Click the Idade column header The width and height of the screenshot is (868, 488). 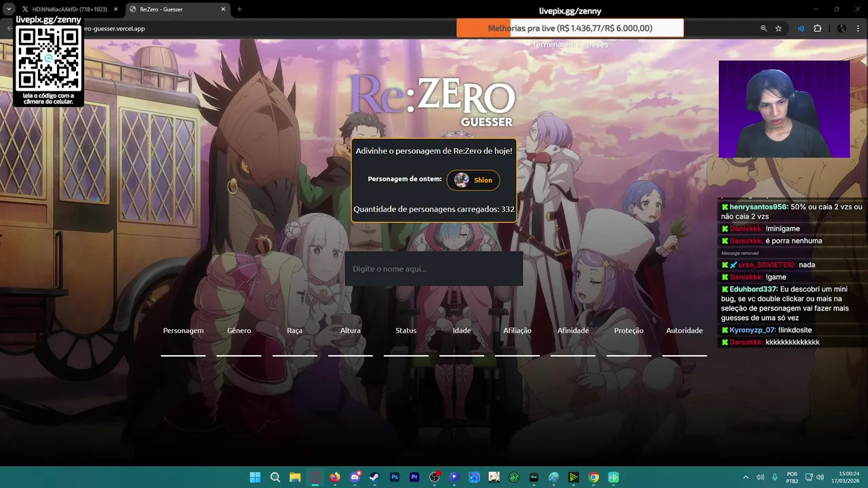(x=462, y=331)
